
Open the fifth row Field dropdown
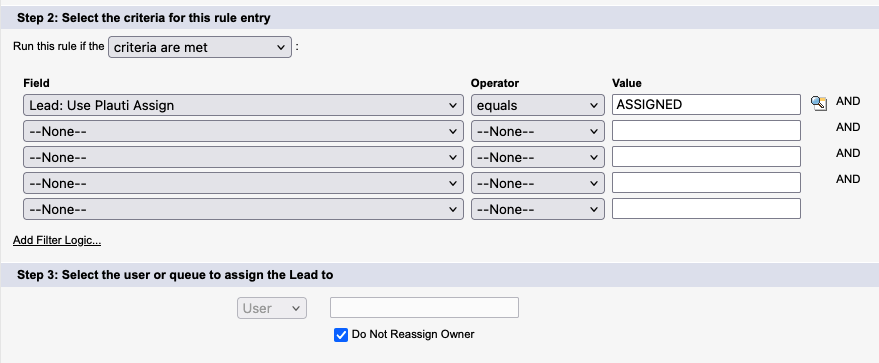coord(243,209)
